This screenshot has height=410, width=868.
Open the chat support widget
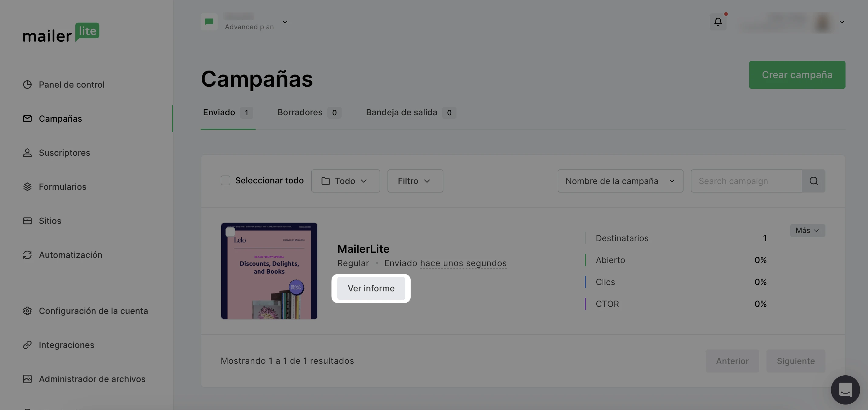pyautogui.click(x=845, y=390)
